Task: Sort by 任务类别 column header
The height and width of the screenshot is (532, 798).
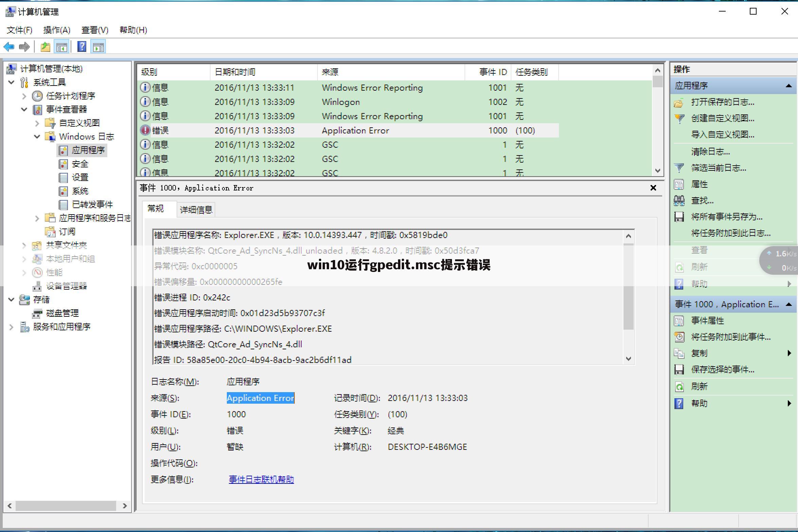Action: [x=534, y=72]
